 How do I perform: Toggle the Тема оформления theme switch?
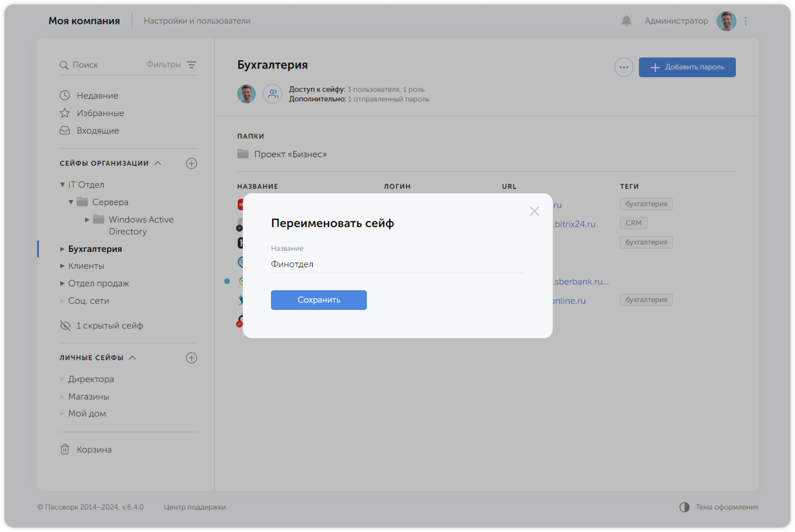[x=684, y=507]
